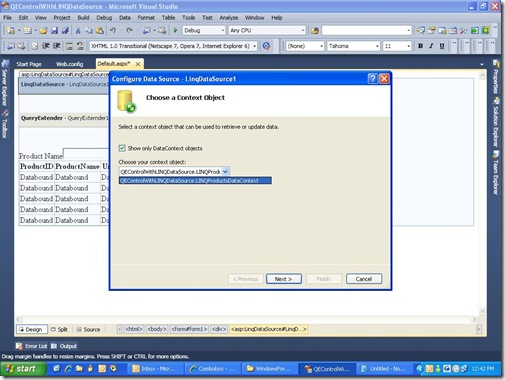
Task: Open the Build menu
Action: [x=83, y=17]
